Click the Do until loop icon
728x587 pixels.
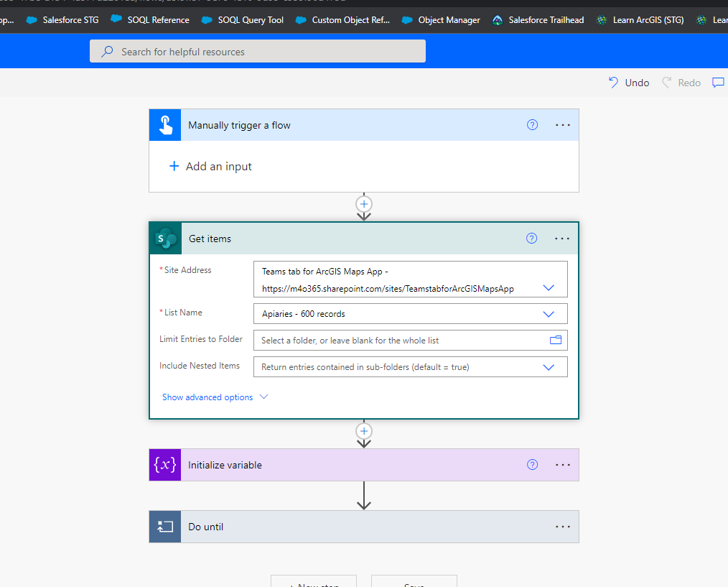[165, 527]
